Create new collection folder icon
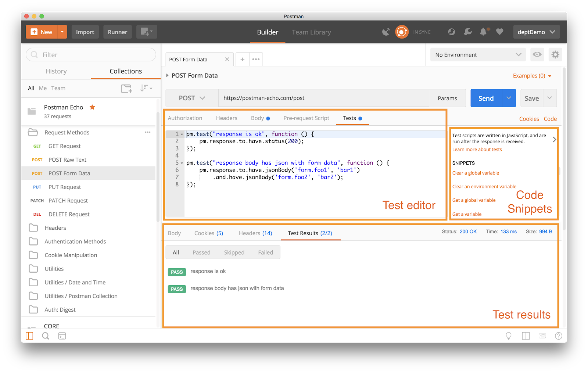The width and height of the screenshot is (588, 373). point(126,89)
